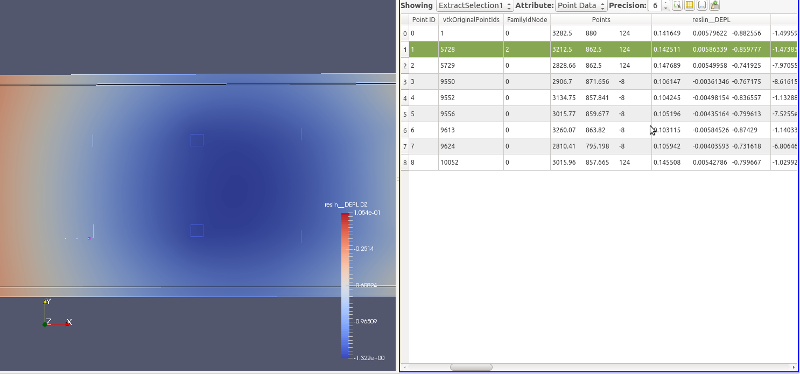Image resolution: width=800 pixels, height=374 pixels.
Task: Click the red top of color legend bar
Action: tap(345, 217)
